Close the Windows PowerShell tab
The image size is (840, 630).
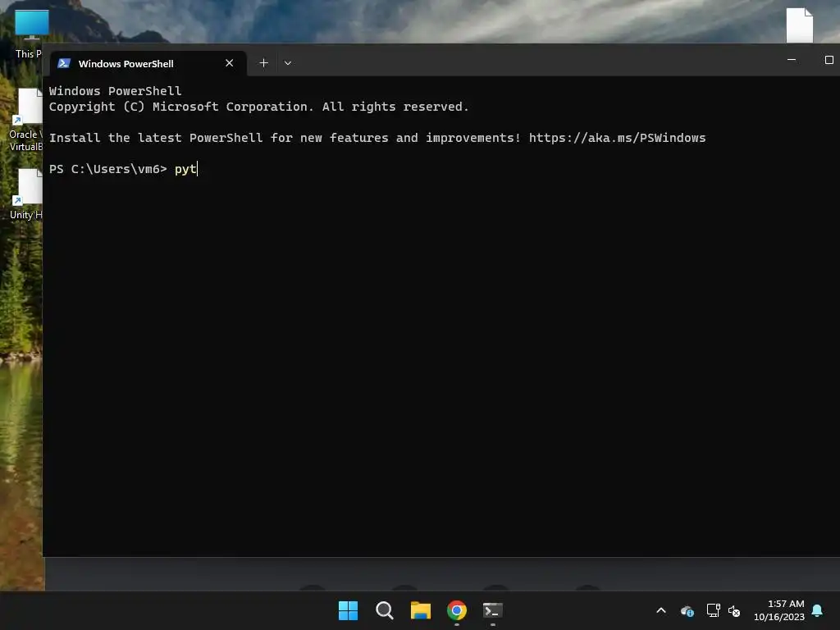(x=230, y=63)
